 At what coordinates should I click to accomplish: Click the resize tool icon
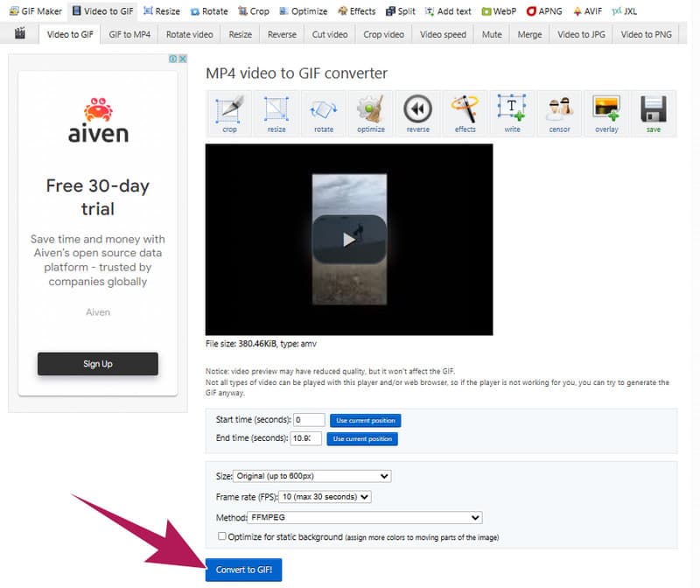tap(276, 113)
